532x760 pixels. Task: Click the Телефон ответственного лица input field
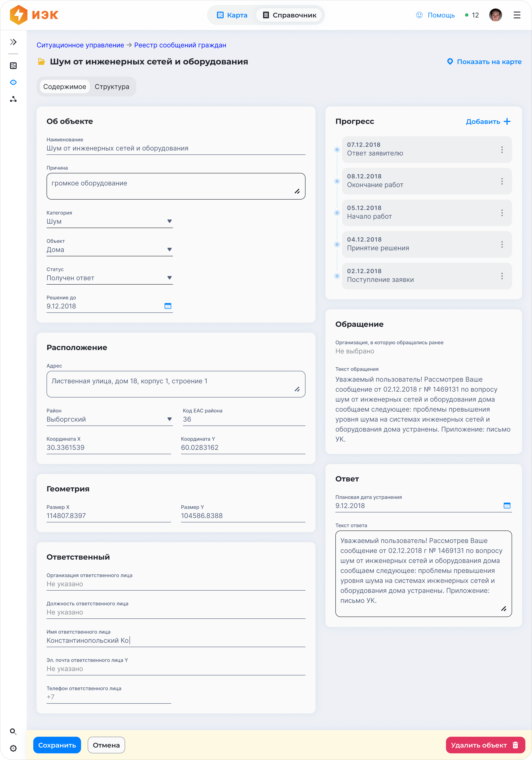coord(108,697)
